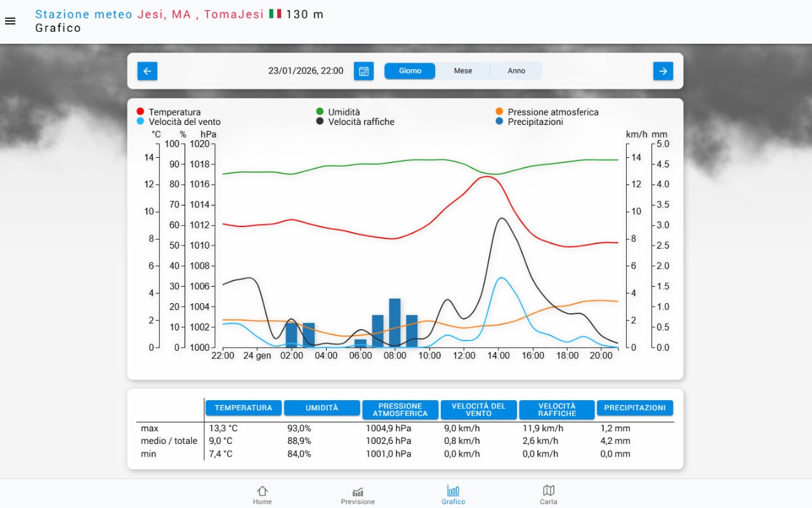Select the Giorno view
Viewport: 812px width, 508px height.
pyautogui.click(x=410, y=71)
